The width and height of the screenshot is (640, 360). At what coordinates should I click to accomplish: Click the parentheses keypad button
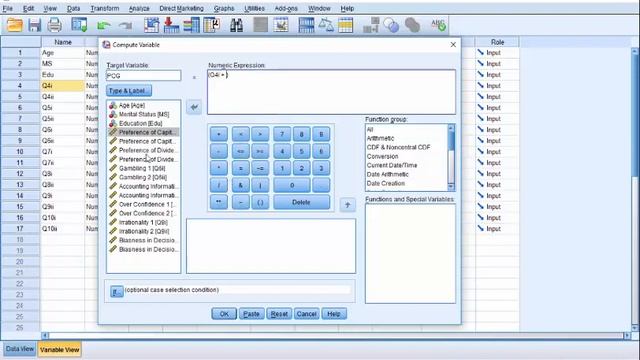[x=260, y=202]
